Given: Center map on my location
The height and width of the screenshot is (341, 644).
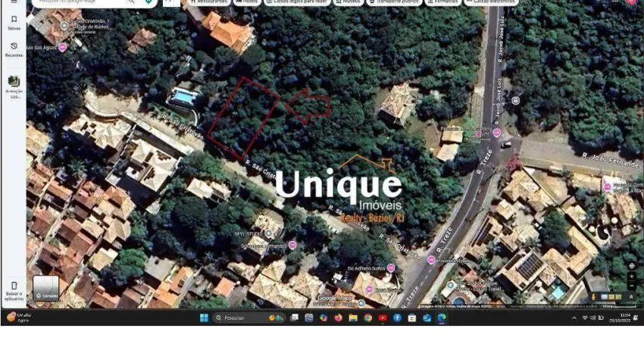Looking at the screenshot, I should 632,266.
